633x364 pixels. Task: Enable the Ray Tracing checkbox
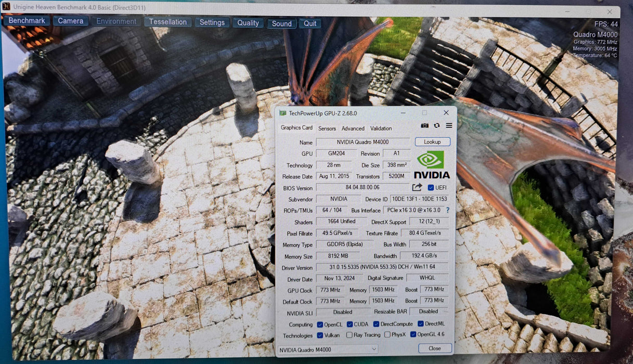click(349, 335)
